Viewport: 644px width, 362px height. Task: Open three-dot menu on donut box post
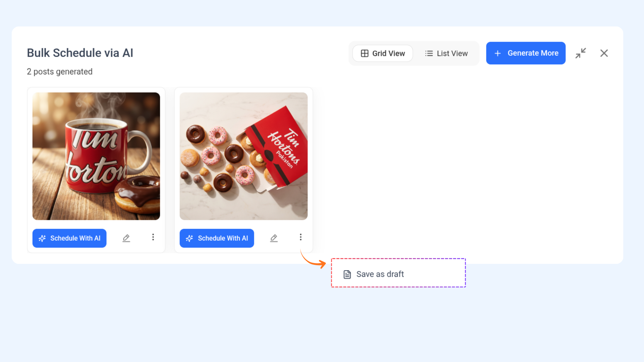click(x=301, y=237)
